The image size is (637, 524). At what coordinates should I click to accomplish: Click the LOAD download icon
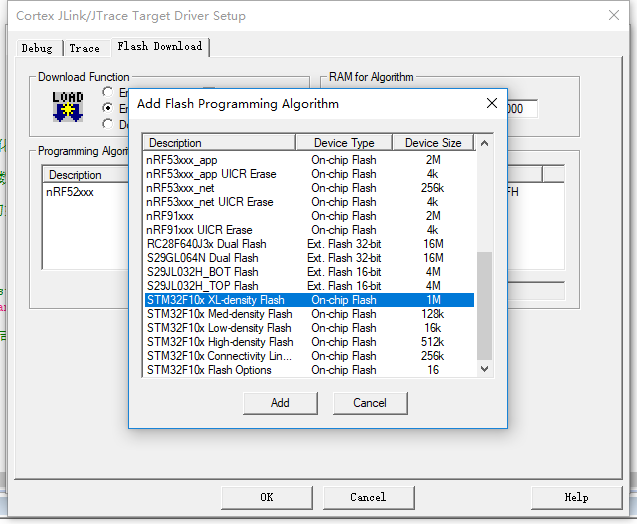coord(68,106)
